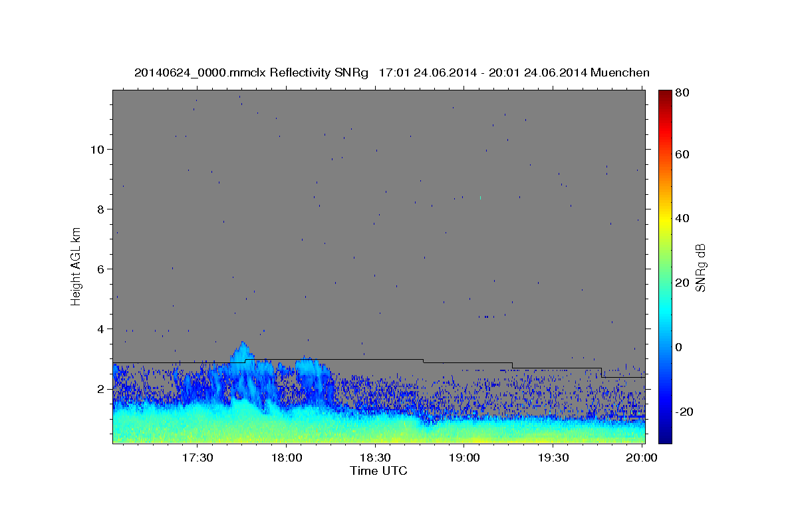Select the 'Height AGL km' axis label
Screen dimensions: 798x532
76,266
